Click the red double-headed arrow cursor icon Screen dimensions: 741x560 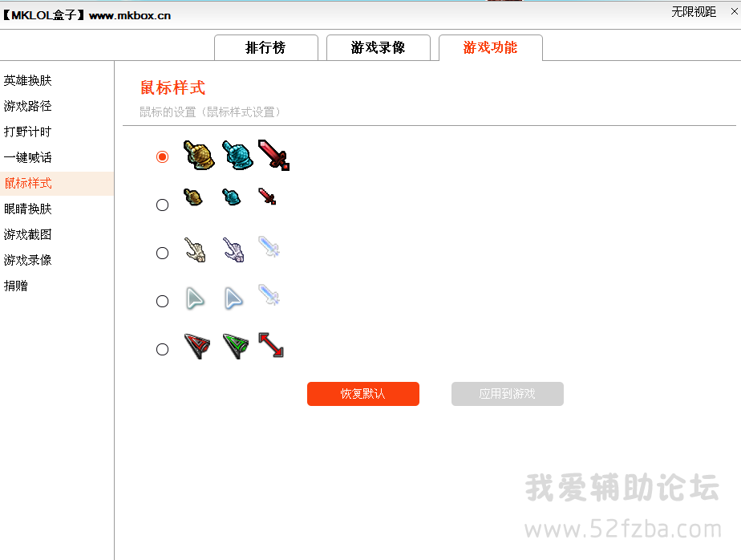click(x=271, y=345)
